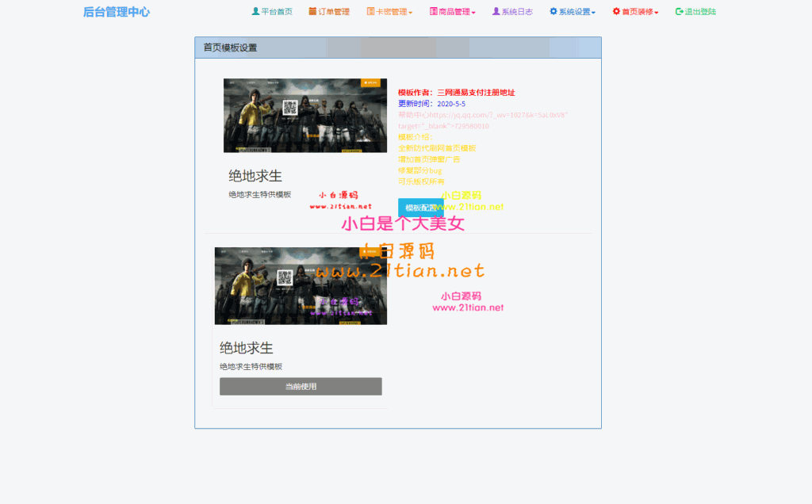The height and width of the screenshot is (504, 812).
Task: Click the 更新时间 2020-5-5 line
Action: pyautogui.click(x=432, y=104)
